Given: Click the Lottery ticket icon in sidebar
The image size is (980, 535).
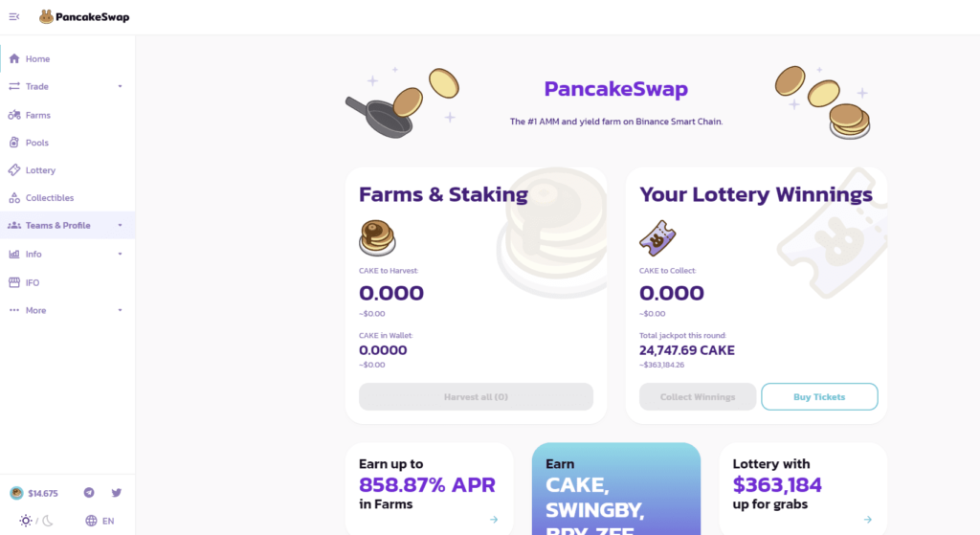Looking at the screenshot, I should pos(14,170).
